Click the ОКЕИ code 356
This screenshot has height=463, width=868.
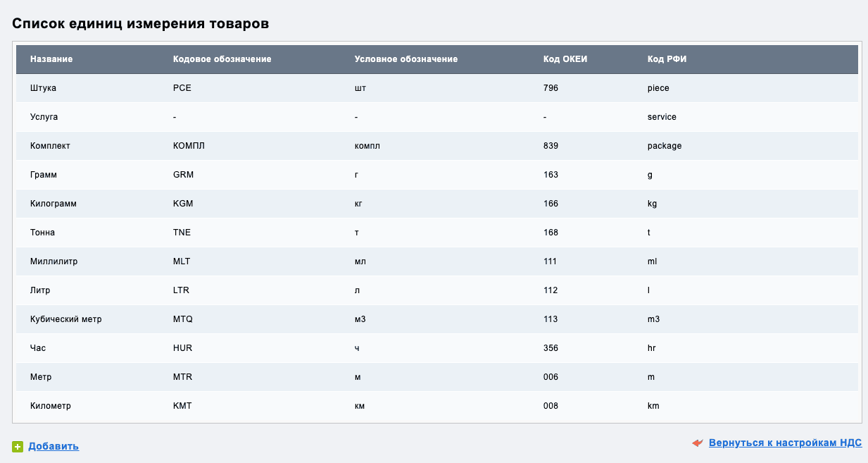click(551, 348)
